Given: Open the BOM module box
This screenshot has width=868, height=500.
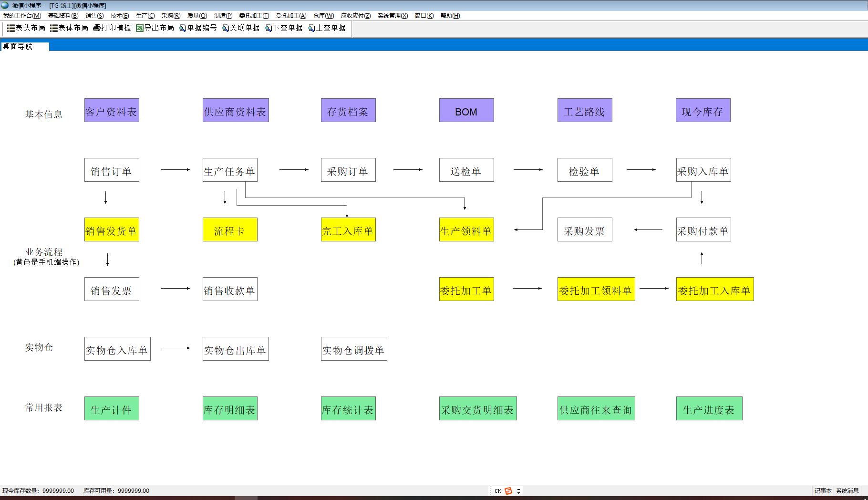Looking at the screenshot, I should coord(466,111).
